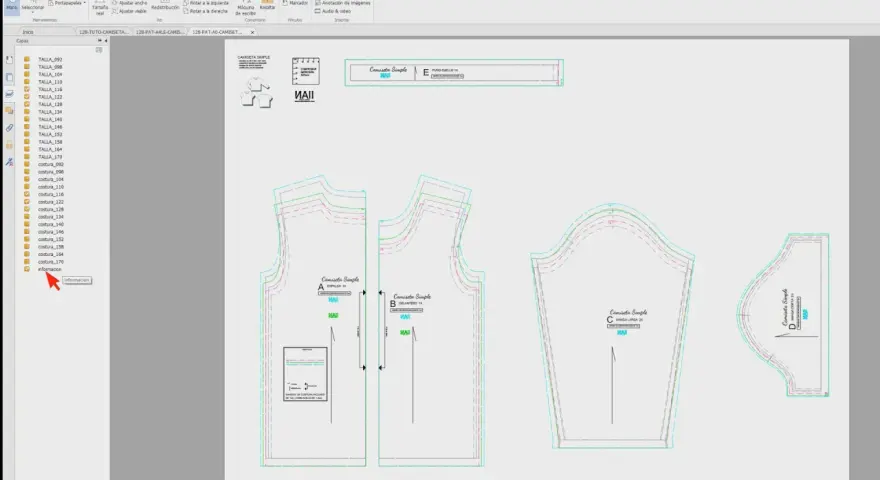Select the Mano (hand) tool
The height and width of the screenshot is (480, 880).
pos(12,7)
